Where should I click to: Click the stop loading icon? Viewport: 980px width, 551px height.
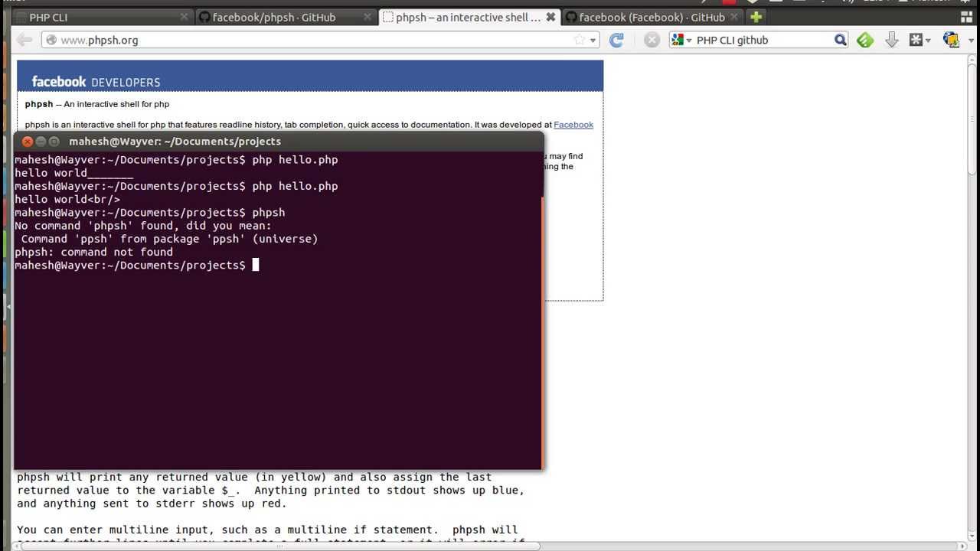652,40
